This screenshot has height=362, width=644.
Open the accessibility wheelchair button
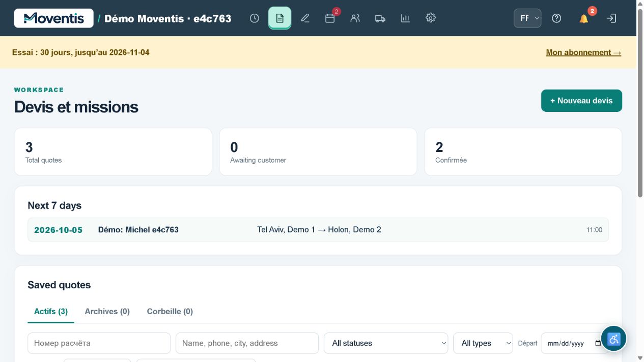(613, 339)
